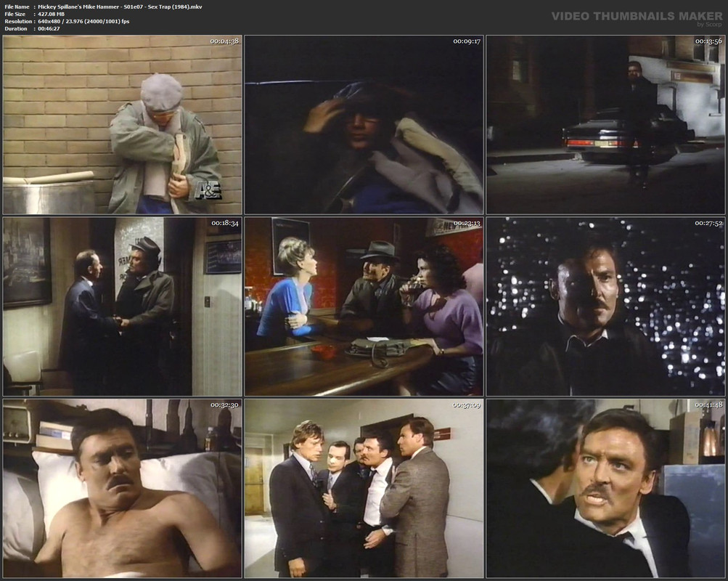This screenshot has width=728, height=581.
Task: Click the File Name label
Action: [x=17, y=7]
